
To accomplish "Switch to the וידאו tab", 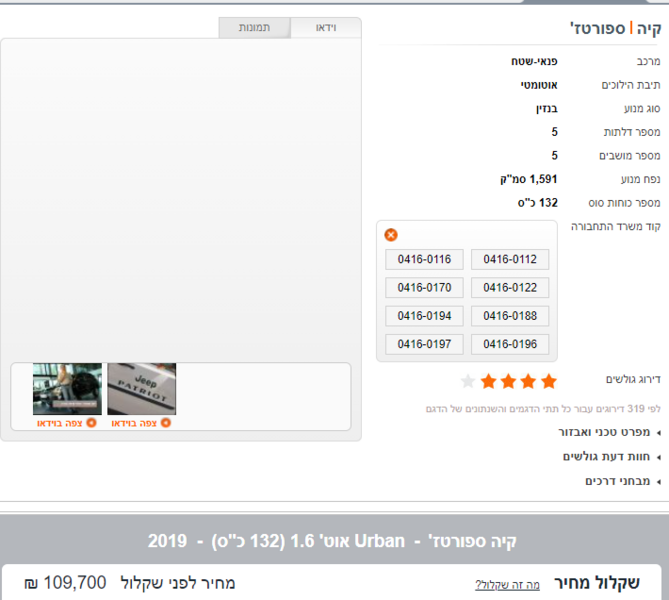I will click(x=326, y=28).
